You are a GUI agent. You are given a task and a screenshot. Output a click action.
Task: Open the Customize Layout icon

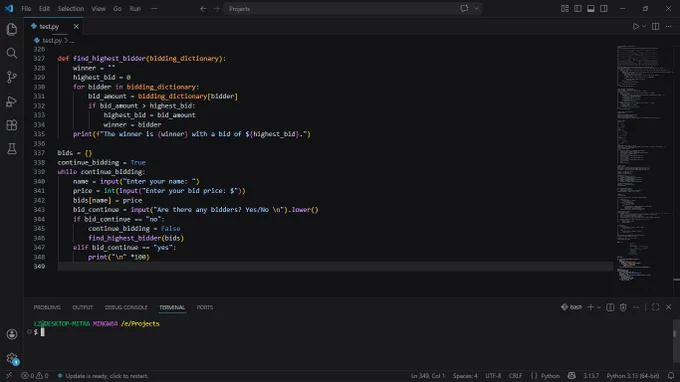(x=565, y=8)
